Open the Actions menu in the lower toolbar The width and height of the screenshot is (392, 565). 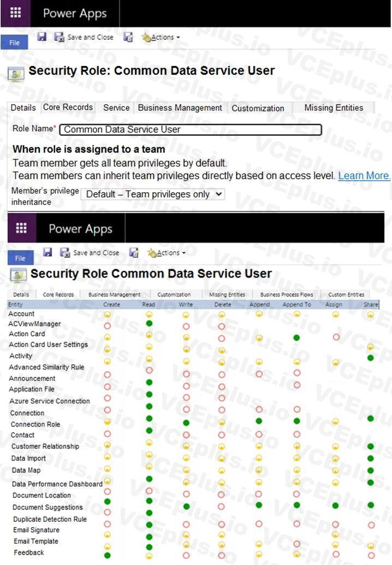click(167, 253)
